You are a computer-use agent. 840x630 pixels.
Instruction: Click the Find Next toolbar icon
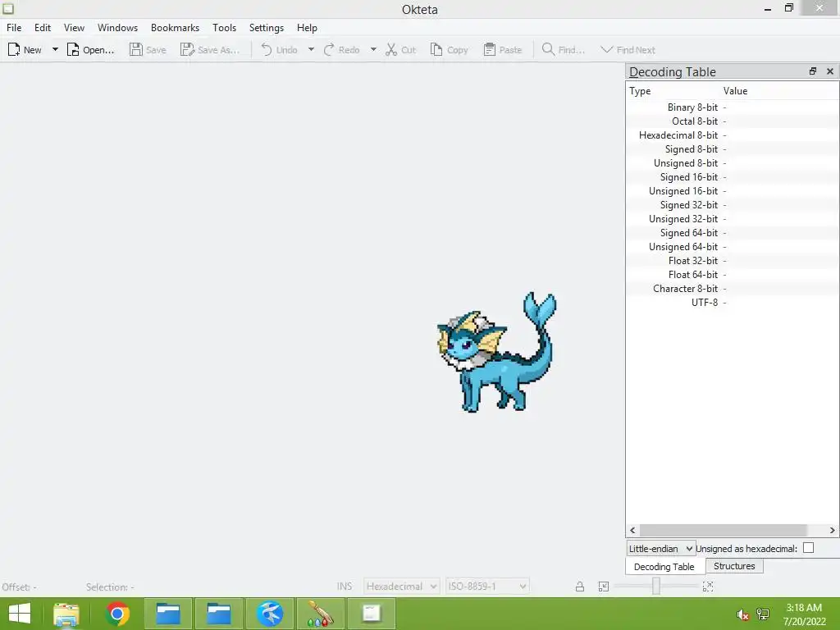click(x=606, y=50)
